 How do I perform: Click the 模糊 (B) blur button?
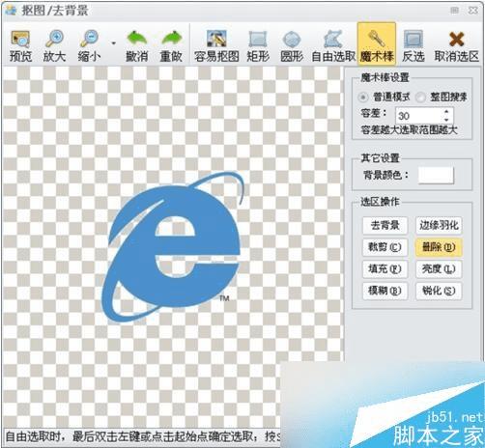click(x=385, y=291)
